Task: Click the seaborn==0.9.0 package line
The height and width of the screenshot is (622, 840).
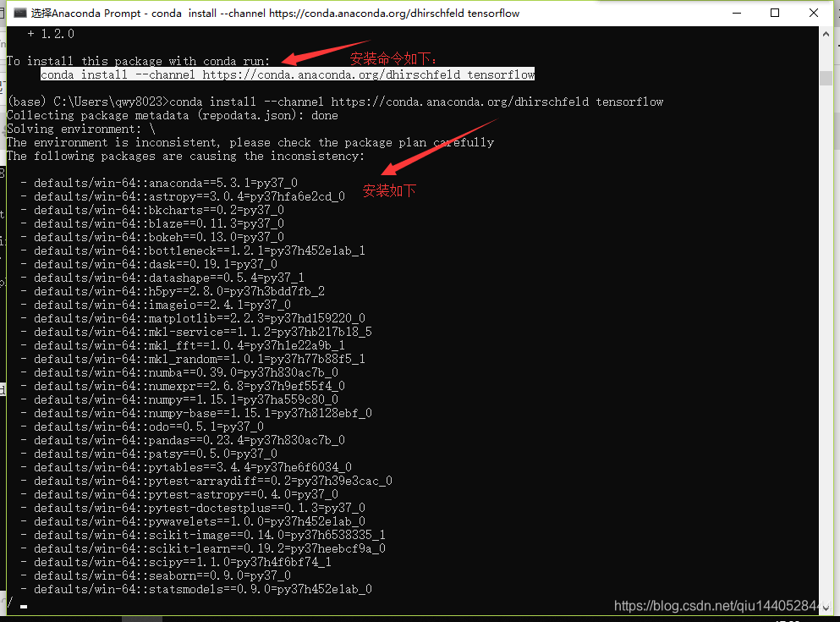Action: tap(156, 575)
